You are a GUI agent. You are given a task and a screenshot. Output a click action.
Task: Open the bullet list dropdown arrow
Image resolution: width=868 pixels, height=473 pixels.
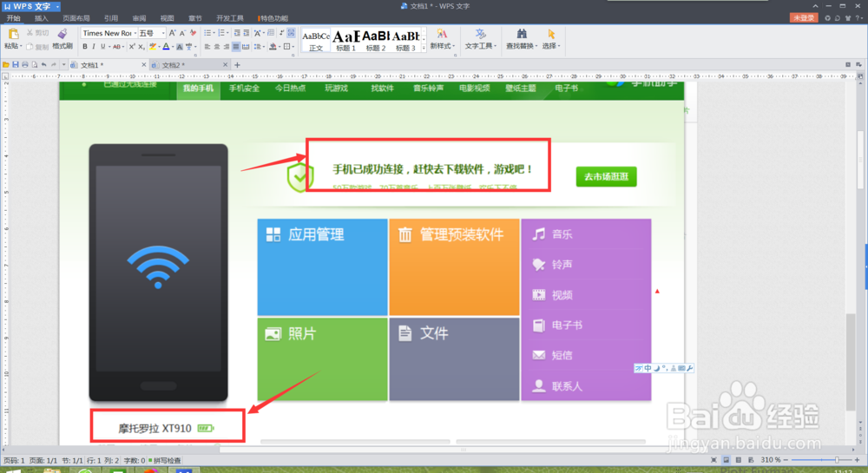click(214, 33)
